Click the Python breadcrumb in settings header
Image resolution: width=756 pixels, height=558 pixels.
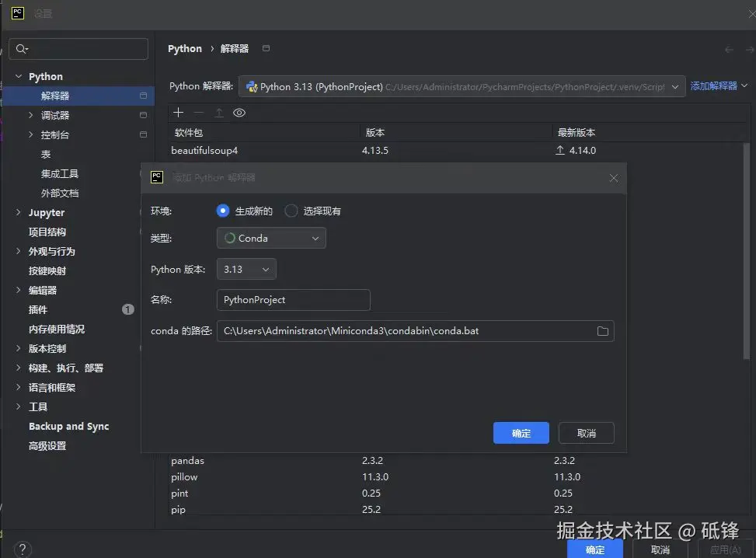click(185, 49)
